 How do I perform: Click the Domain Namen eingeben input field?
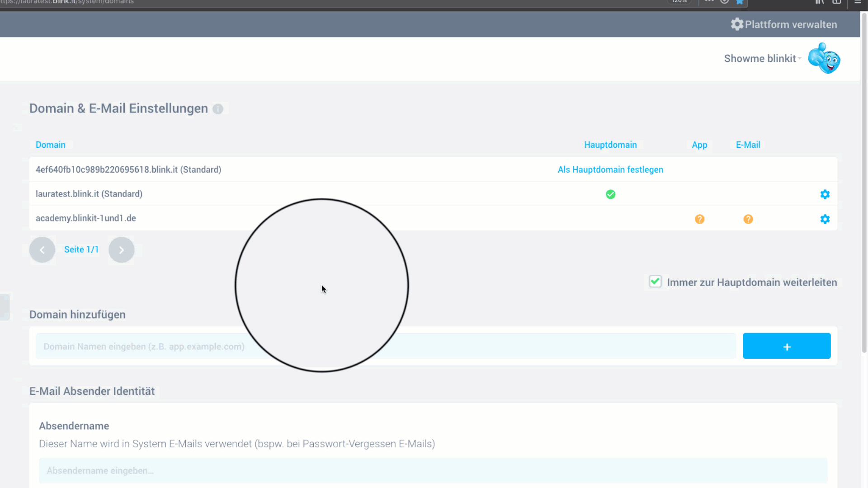coord(386,347)
